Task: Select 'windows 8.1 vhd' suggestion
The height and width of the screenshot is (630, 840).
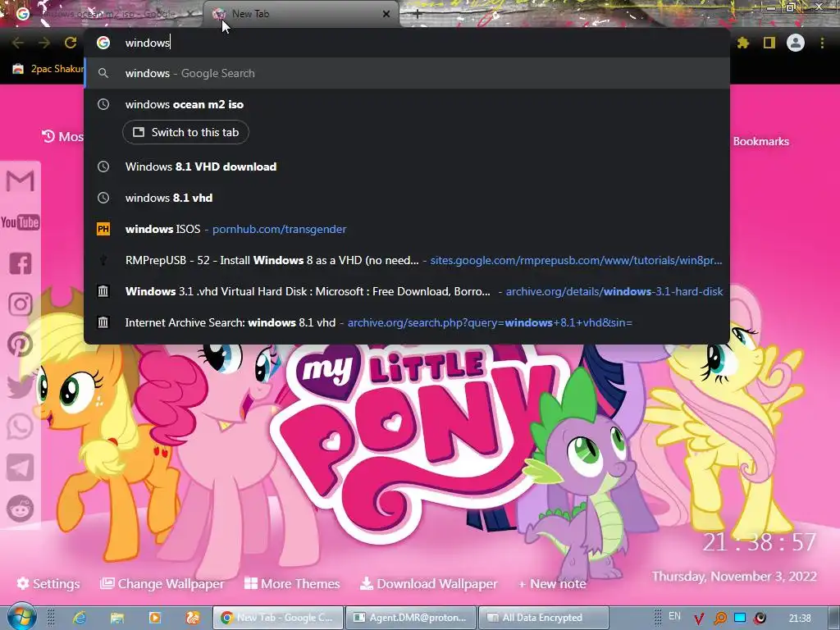Action: click(x=407, y=198)
